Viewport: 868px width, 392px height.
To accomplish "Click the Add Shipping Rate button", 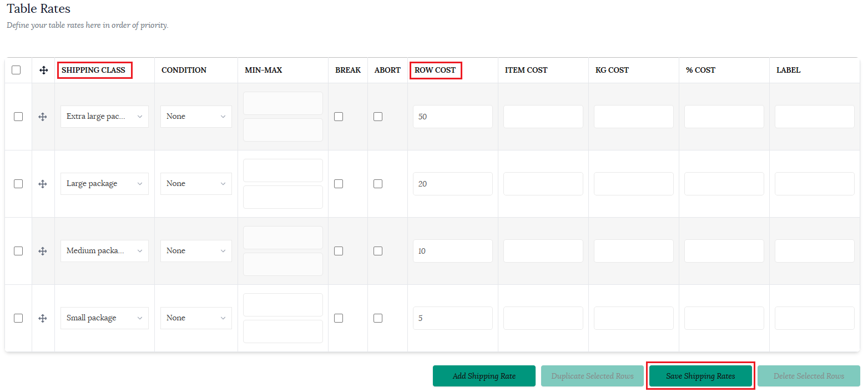I will (x=484, y=376).
